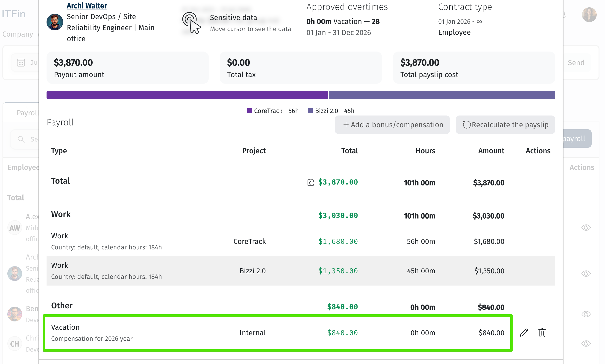The height and width of the screenshot is (364, 605).
Task: Click Recalculate the payslip button
Action: [505, 125]
